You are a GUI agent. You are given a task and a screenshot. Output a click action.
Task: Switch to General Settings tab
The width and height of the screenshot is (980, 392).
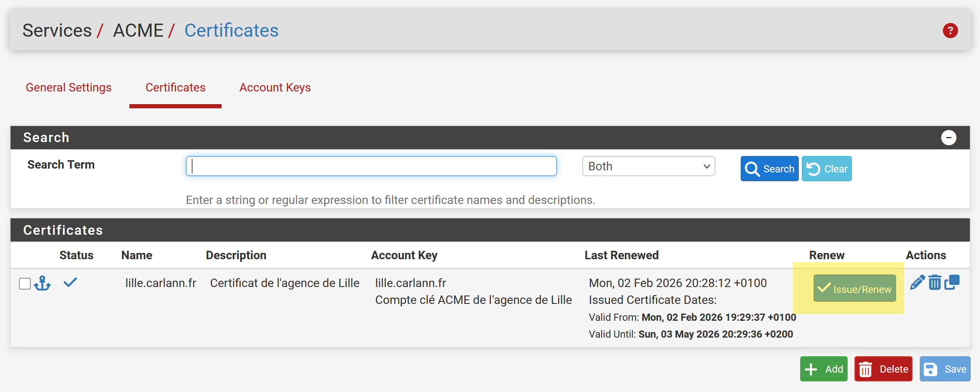tap(69, 87)
